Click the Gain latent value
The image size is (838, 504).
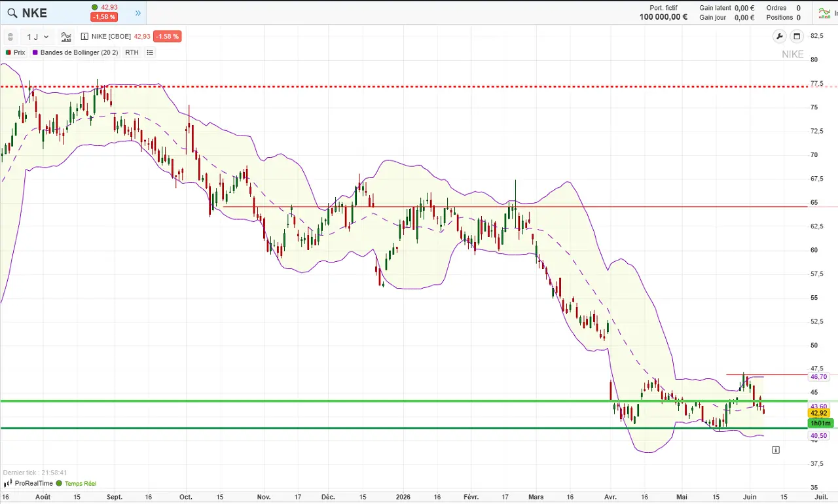pyautogui.click(x=744, y=8)
